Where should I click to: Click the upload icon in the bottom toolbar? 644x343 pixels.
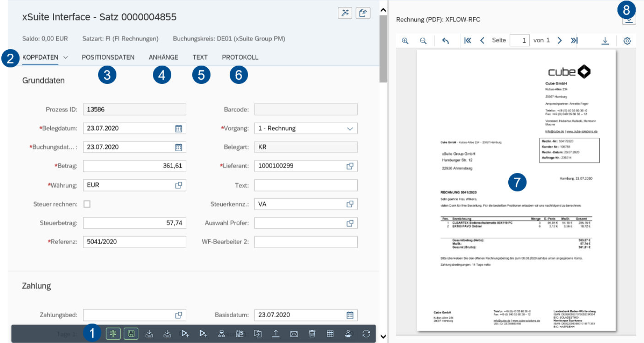click(x=276, y=334)
